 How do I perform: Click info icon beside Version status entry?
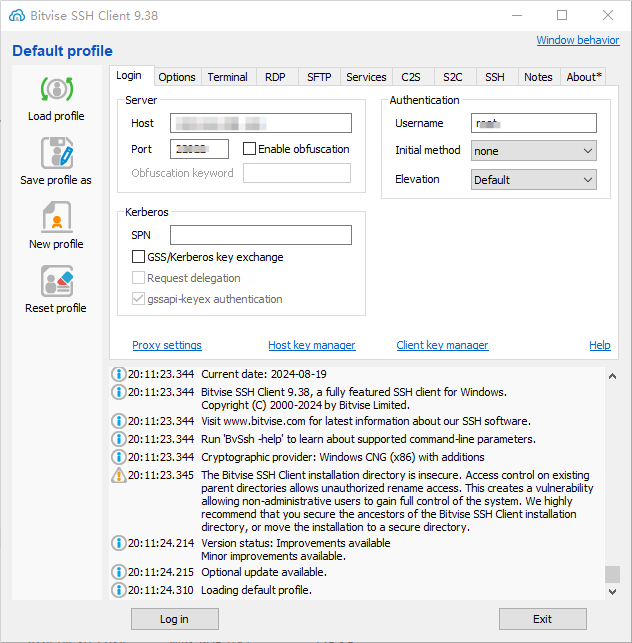tap(119, 543)
